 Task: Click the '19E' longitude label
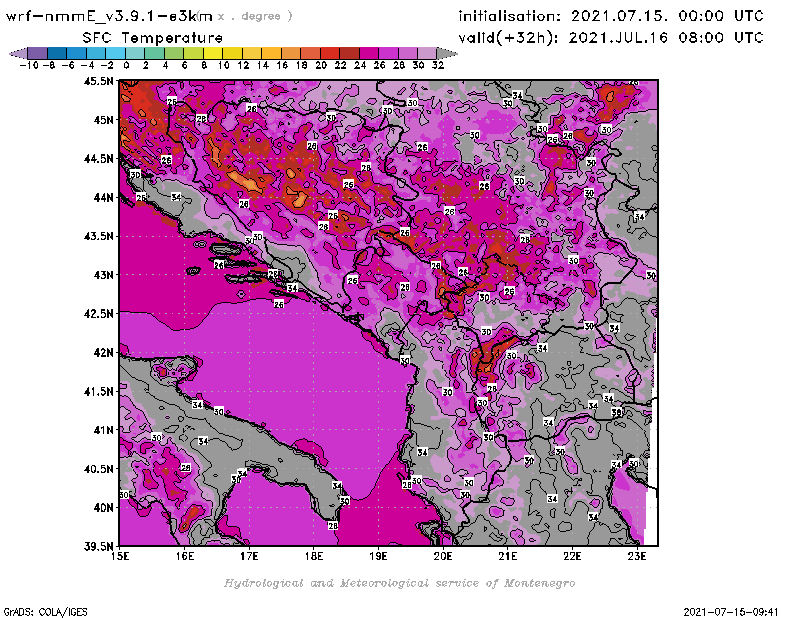[378, 556]
